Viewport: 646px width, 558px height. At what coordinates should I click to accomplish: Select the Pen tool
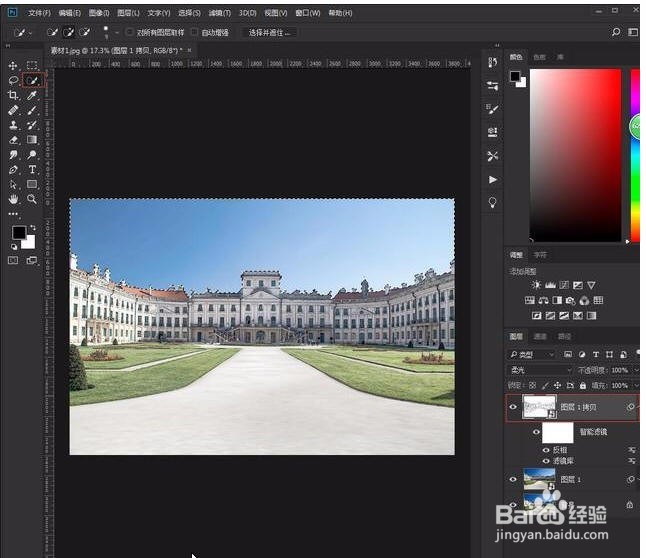[x=13, y=169]
